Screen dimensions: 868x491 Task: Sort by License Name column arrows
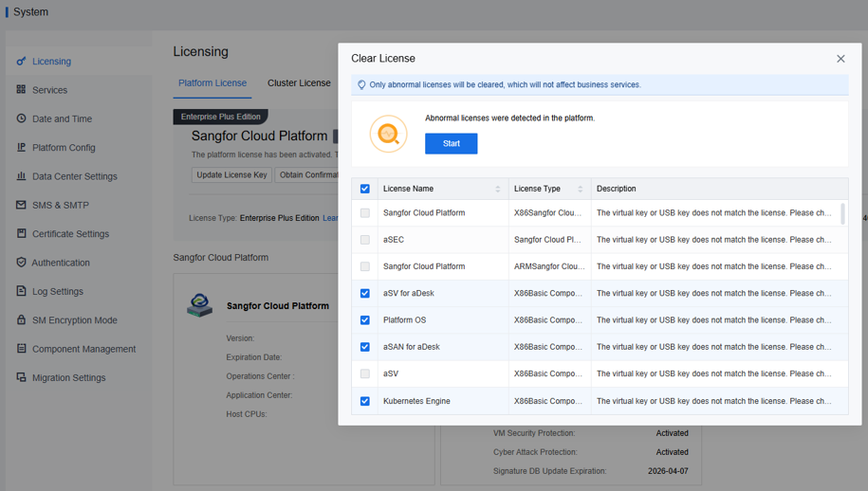tap(498, 190)
